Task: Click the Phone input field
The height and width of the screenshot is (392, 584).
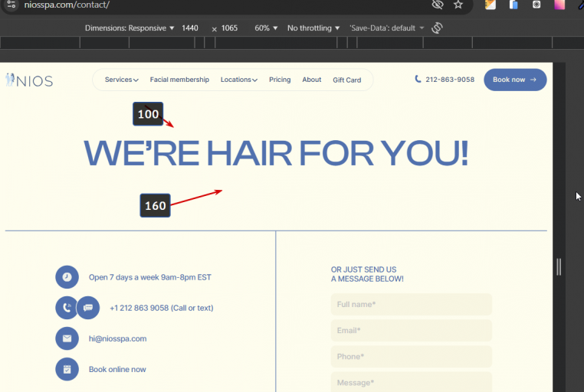Action: (x=412, y=356)
